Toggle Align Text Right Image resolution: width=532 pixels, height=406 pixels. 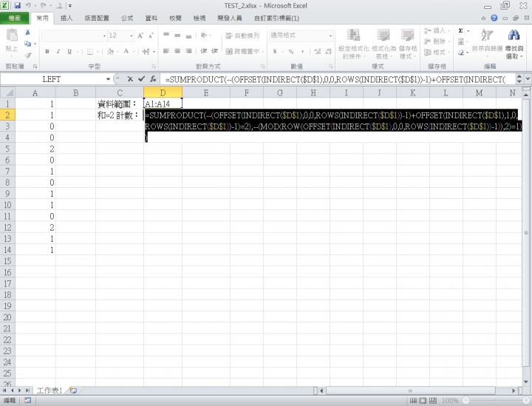(x=188, y=51)
